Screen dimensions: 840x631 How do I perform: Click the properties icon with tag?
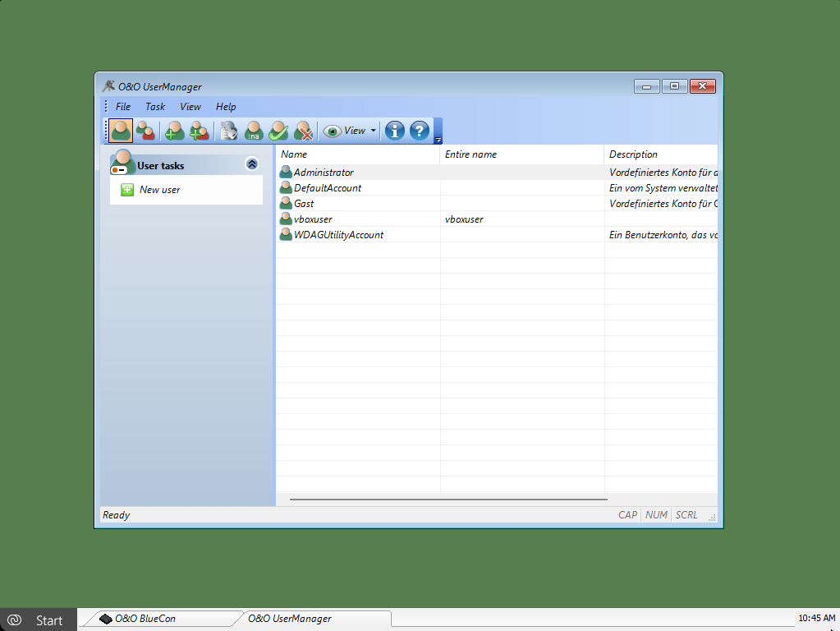tap(228, 131)
